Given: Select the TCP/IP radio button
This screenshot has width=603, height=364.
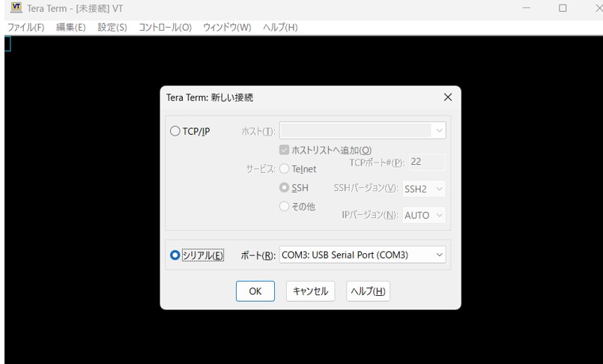Looking at the screenshot, I should pos(175,131).
